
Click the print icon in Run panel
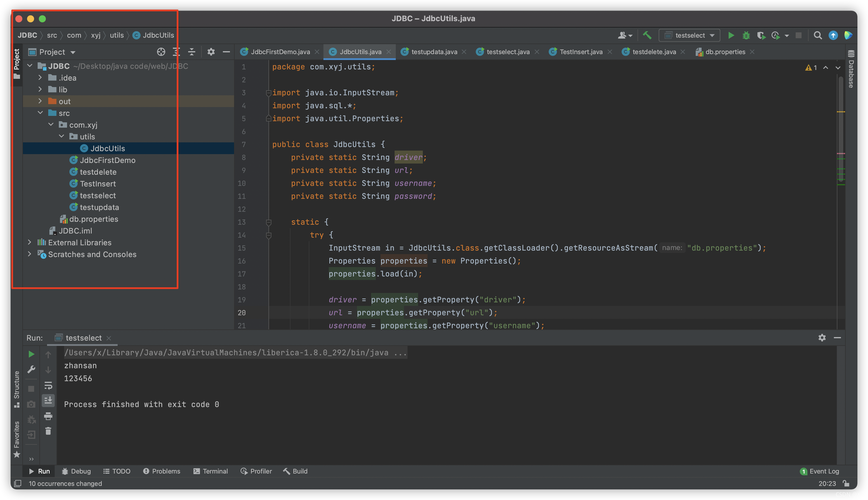(48, 416)
